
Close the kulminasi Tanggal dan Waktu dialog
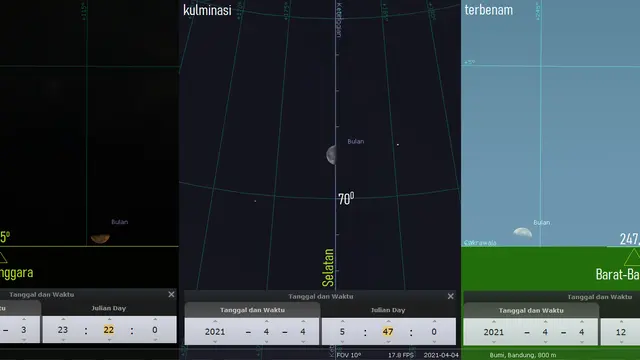click(x=450, y=296)
